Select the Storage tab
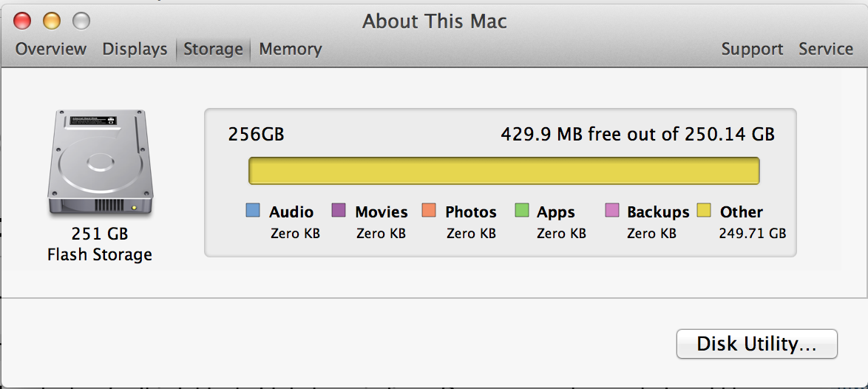868x389 pixels. [213, 50]
